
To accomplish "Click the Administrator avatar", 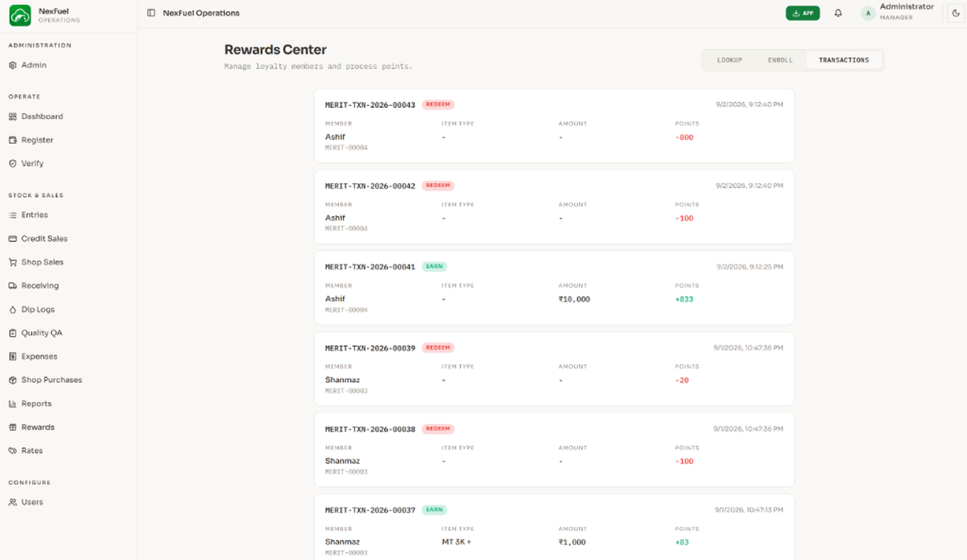I will pos(868,13).
